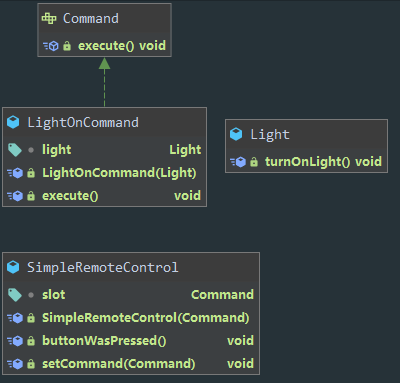Click the tag icon beside slot field
Viewport: 400px width, 383px height.
click(x=15, y=295)
